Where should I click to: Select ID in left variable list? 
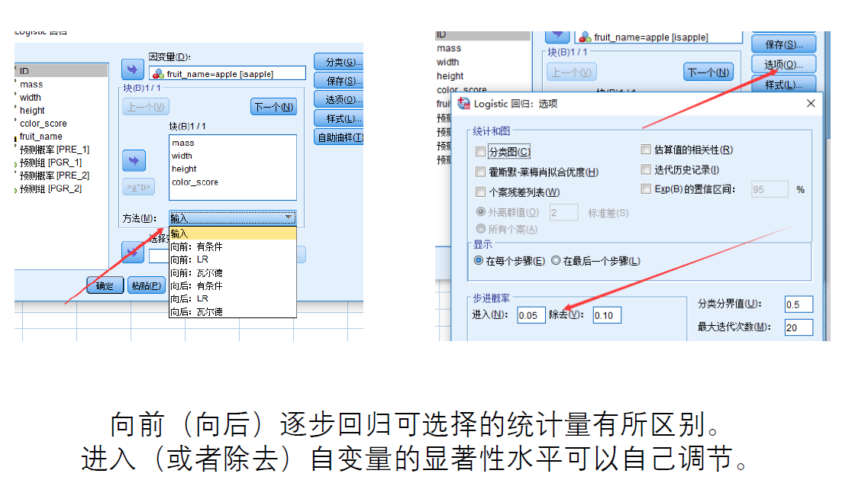click(x=61, y=71)
